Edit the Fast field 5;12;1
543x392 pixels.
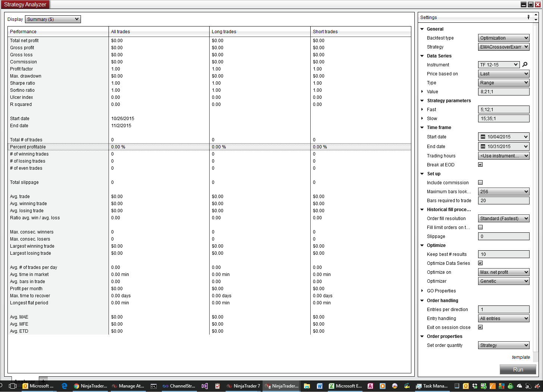[503, 109]
